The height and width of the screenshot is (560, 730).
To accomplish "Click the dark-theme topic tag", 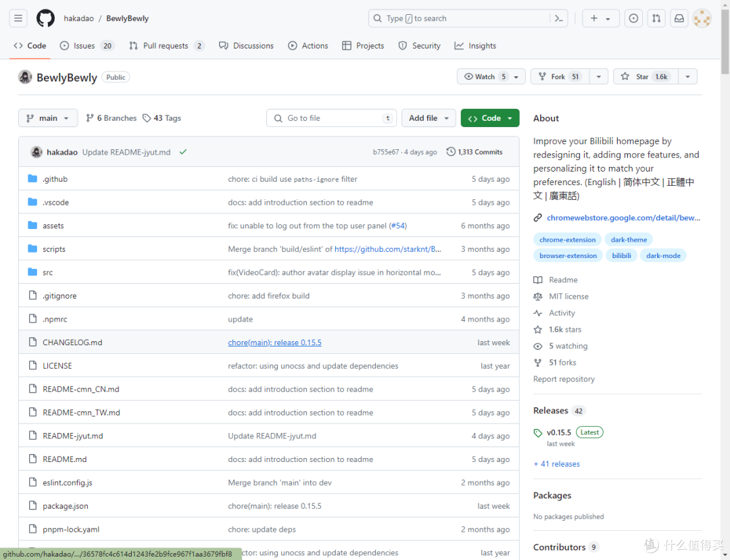I will (x=629, y=240).
